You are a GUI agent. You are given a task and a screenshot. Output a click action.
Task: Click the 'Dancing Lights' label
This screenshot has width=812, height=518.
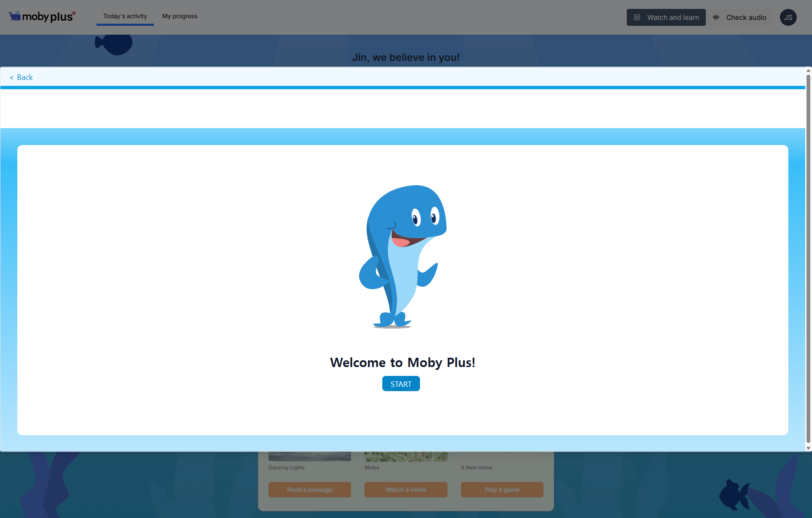[x=286, y=468]
